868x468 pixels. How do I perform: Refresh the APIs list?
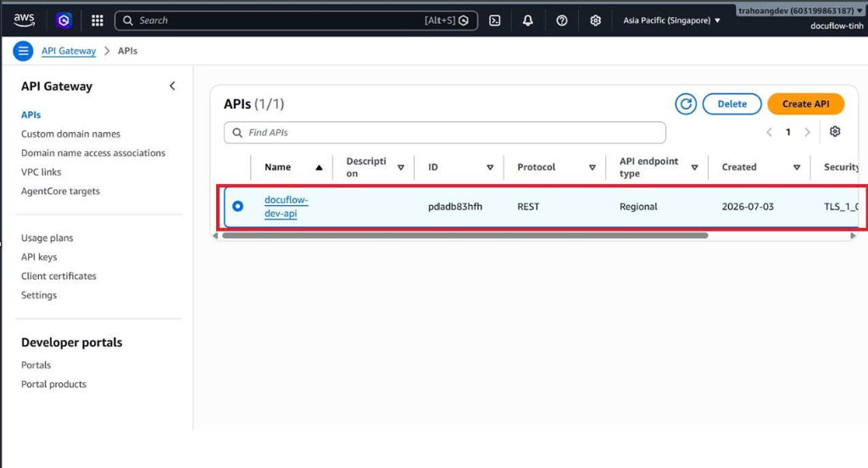(686, 103)
